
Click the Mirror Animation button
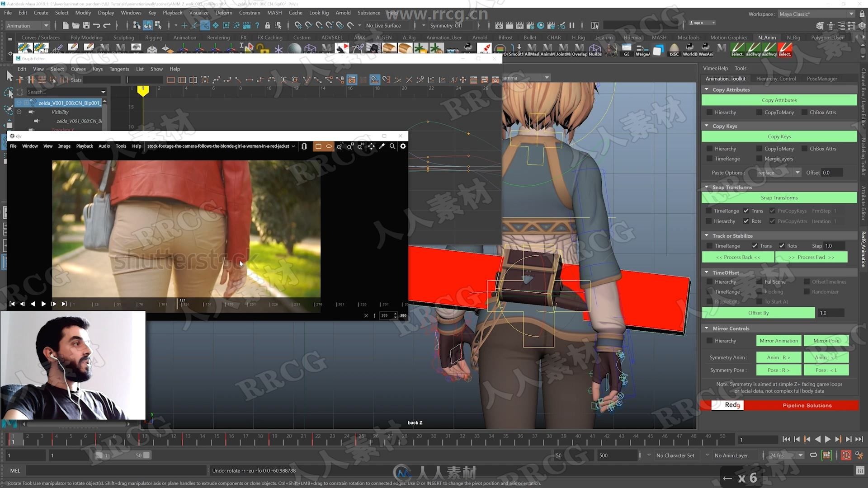pos(778,340)
